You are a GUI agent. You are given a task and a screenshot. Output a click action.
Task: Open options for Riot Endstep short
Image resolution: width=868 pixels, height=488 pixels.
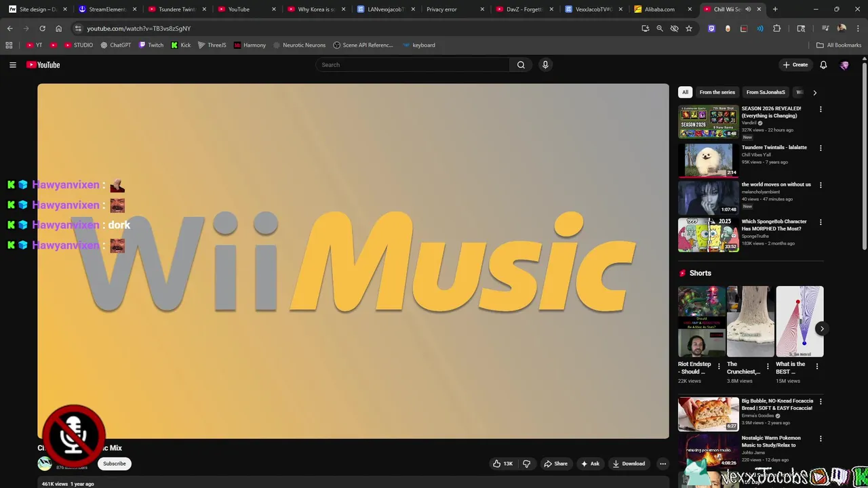719,367
